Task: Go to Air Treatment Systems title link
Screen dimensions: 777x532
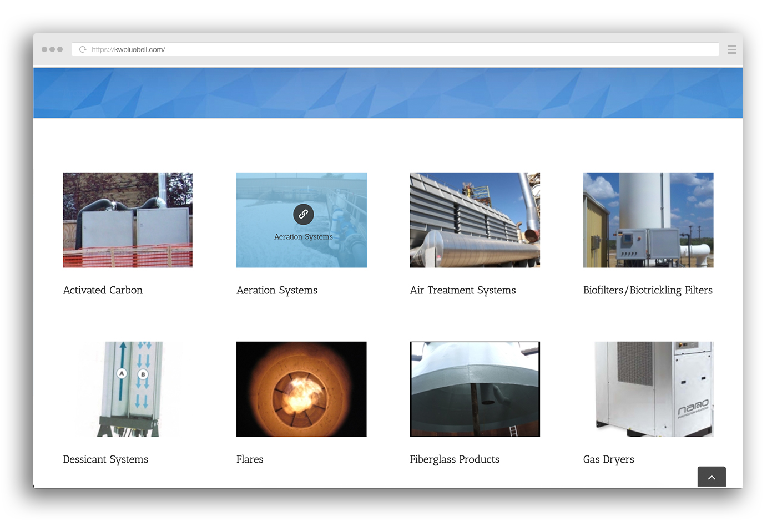Action: (x=462, y=290)
